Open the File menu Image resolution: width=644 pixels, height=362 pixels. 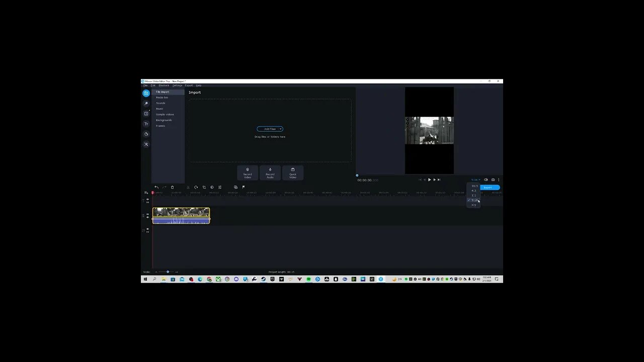145,85
